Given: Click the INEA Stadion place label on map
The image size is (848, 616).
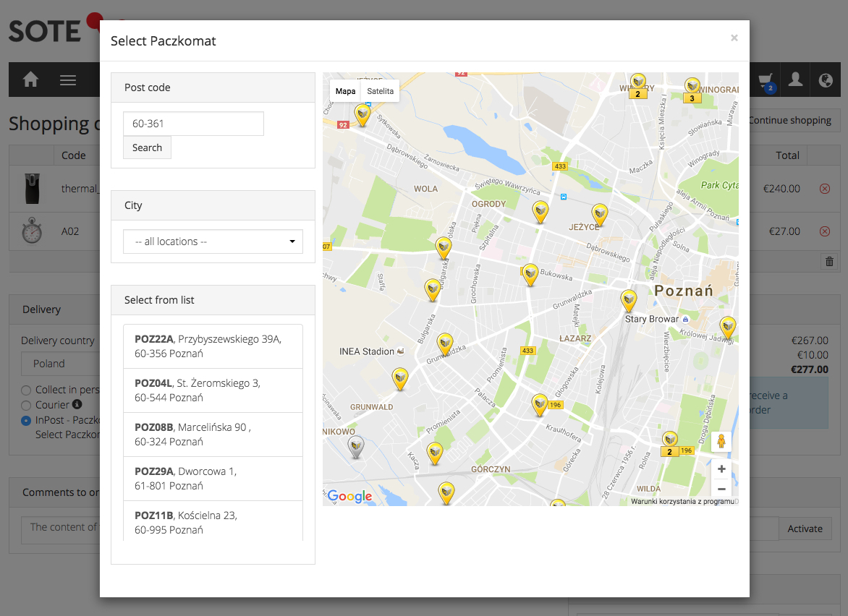Looking at the screenshot, I should coord(367,351).
